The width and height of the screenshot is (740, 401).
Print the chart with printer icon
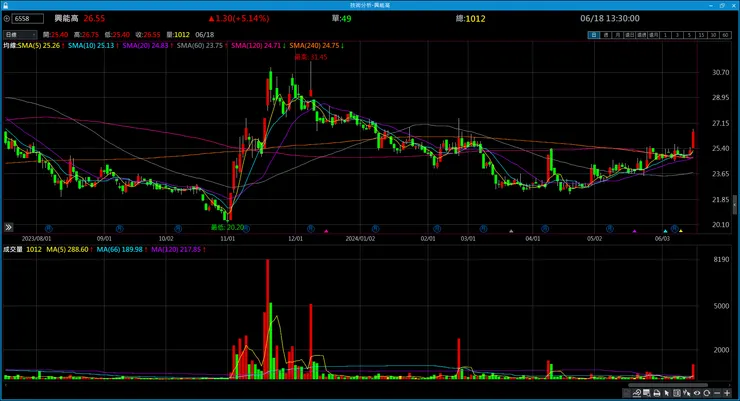tap(657, 393)
